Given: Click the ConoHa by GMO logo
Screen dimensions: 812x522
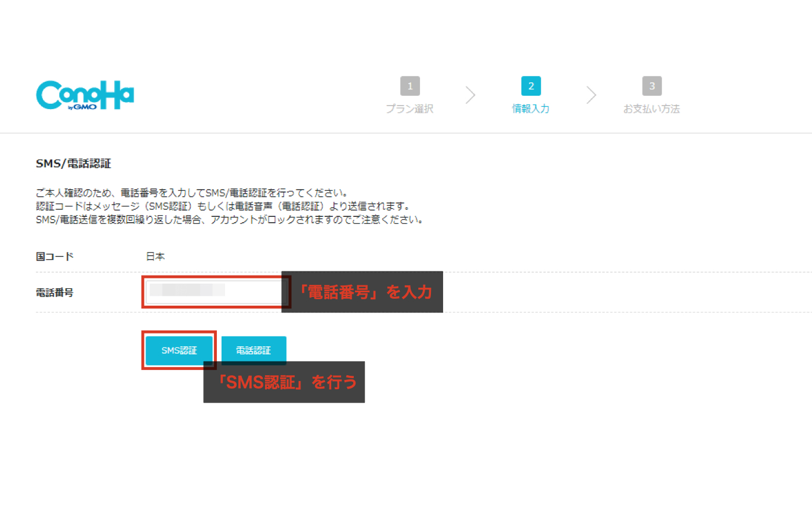Looking at the screenshot, I should coord(85,95).
